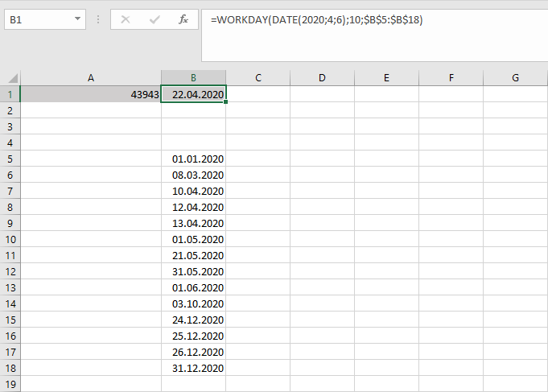The image size is (548, 392).
Task: Select column D header
Action: (x=322, y=78)
